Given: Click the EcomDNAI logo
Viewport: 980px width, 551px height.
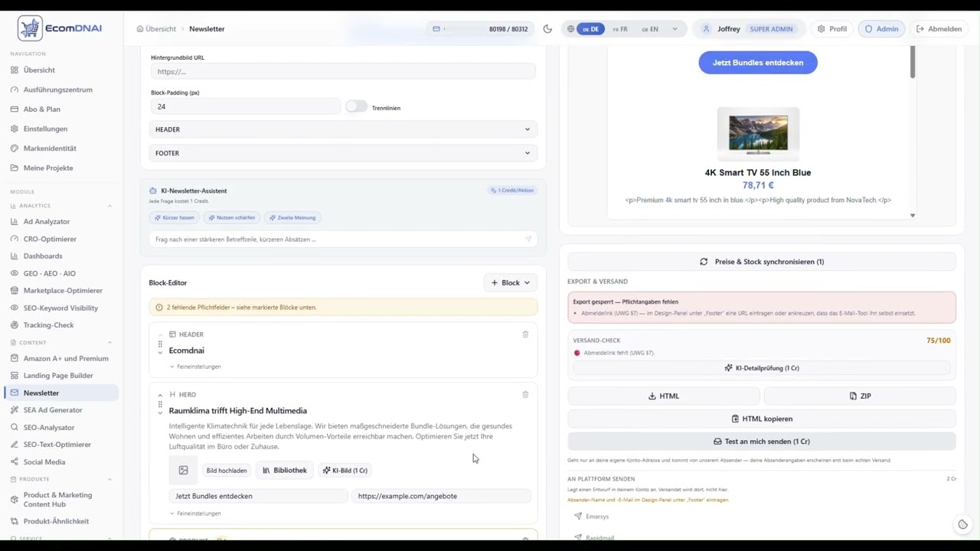Looking at the screenshot, I should click(x=60, y=28).
